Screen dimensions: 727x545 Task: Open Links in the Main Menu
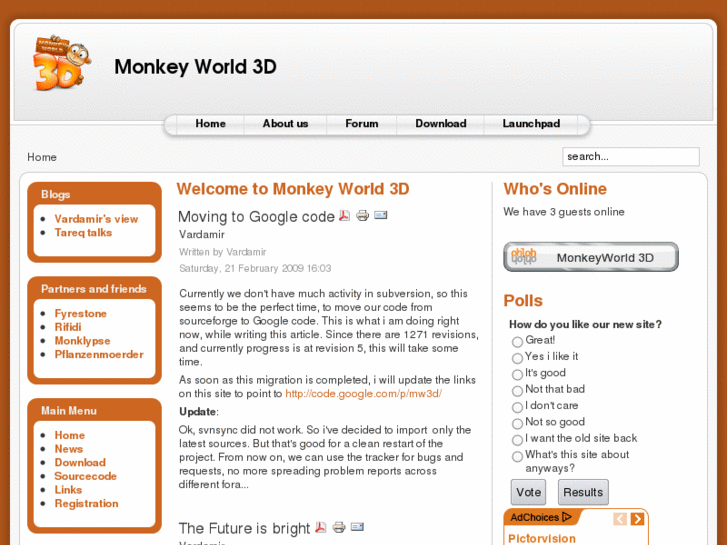(68, 490)
